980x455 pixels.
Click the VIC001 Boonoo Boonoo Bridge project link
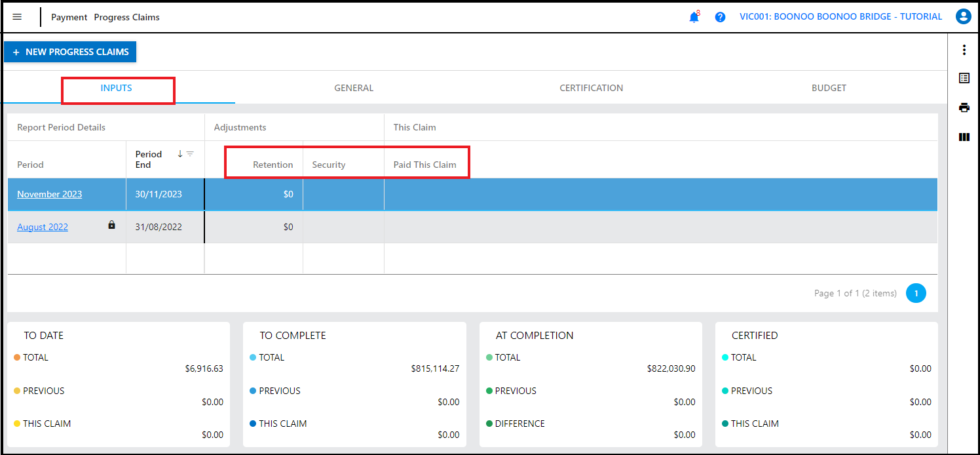click(x=840, y=16)
